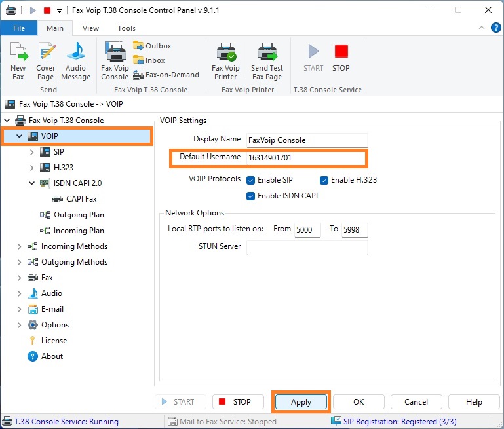This screenshot has width=504, height=429.
Task: Toggle the Enable H.323 checkbox
Action: tap(324, 180)
